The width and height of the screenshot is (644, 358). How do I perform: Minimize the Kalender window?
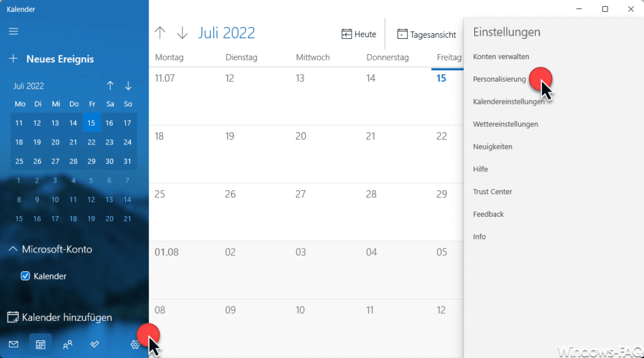click(579, 9)
